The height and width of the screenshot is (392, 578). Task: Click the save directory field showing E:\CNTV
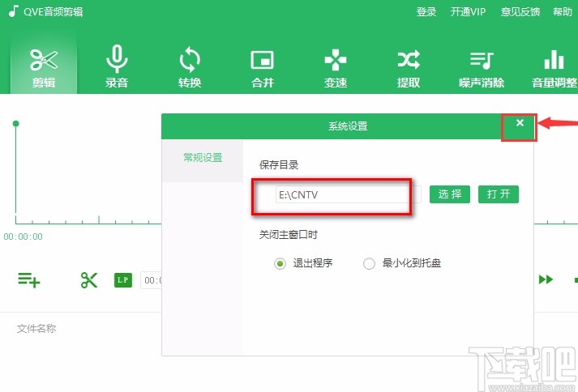(x=348, y=194)
